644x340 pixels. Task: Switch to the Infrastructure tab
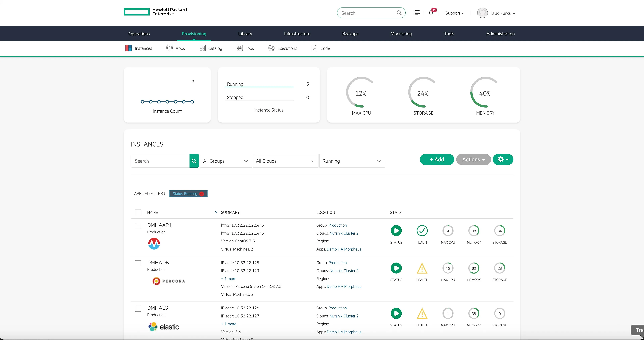(297, 34)
